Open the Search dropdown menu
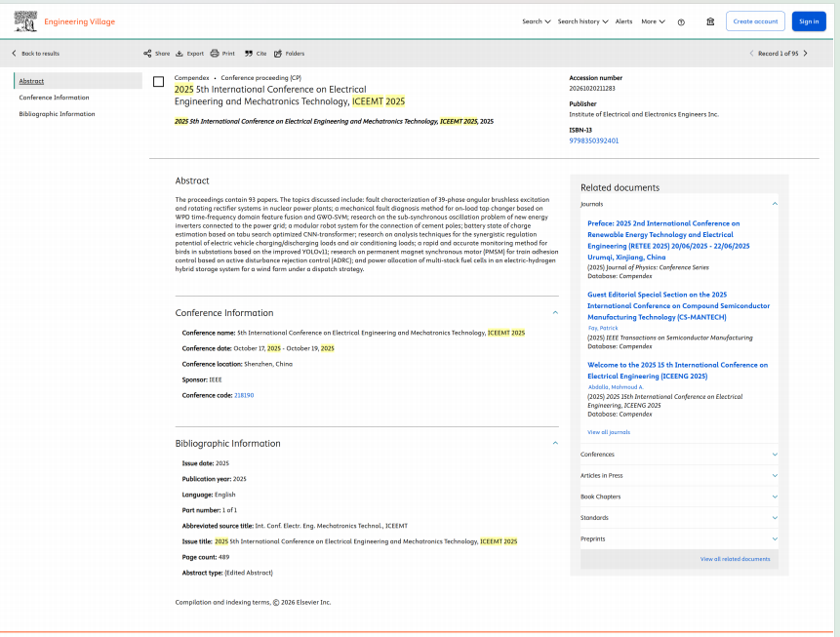This screenshot has height=637, width=840. coord(536,21)
